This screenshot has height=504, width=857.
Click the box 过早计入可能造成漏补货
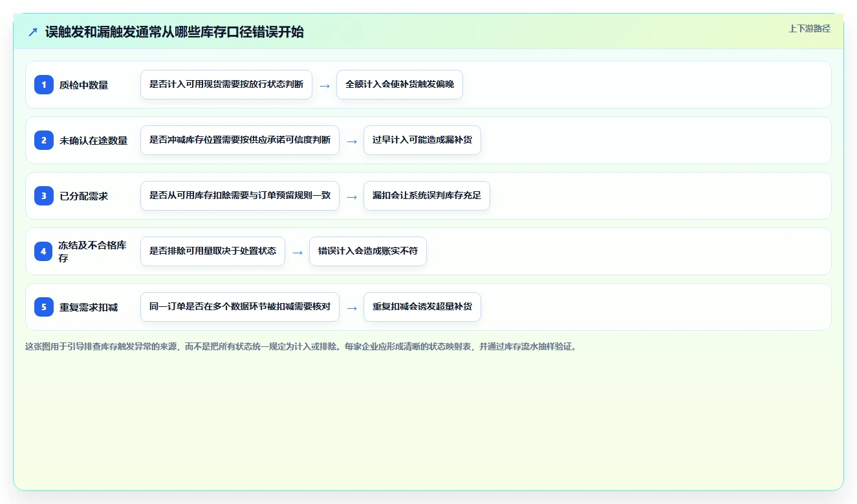pos(422,140)
